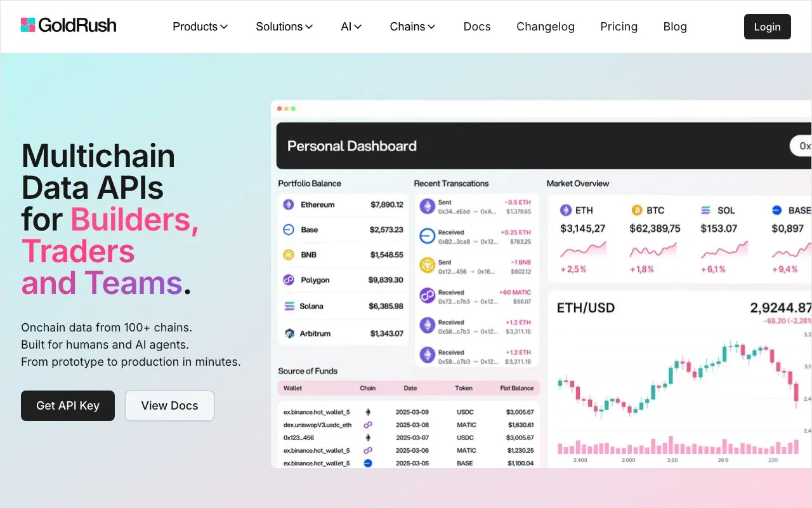Click the Source of Funds heading
This screenshot has height=508, width=812.
click(x=308, y=371)
